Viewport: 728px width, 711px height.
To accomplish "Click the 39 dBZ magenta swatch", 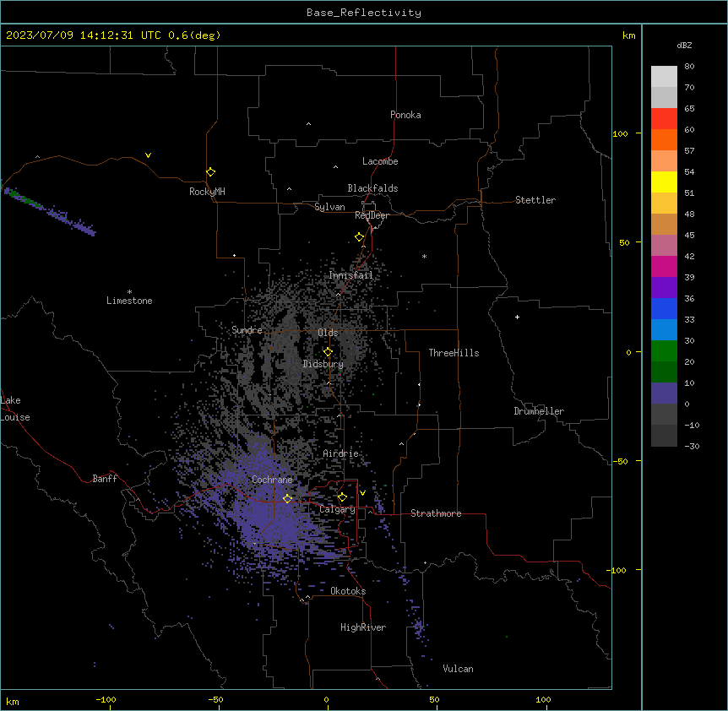I will [664, 266].
